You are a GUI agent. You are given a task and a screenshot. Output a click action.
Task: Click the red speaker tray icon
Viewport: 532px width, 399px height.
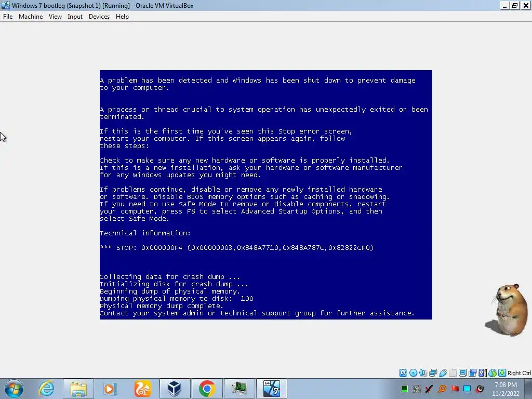pyautogui.click(x=480, y=389)
